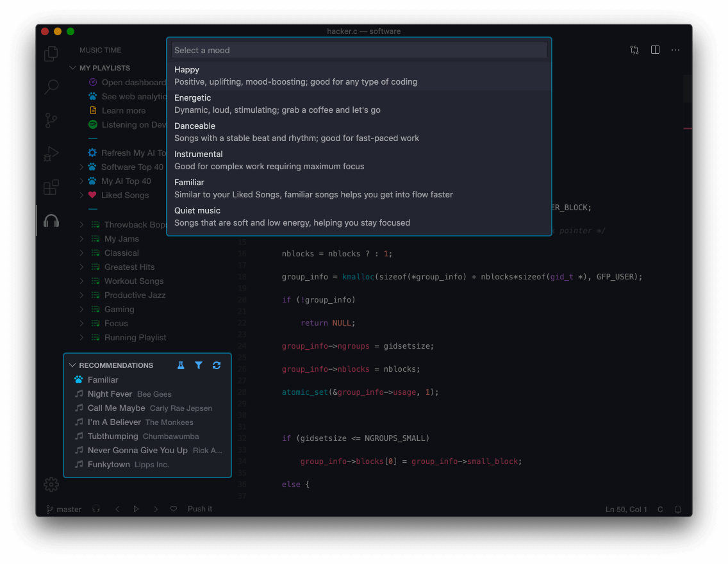Open the Music Time headphones sidebar icon
This screenshot has width=728, height=564.
pos(51,221)
